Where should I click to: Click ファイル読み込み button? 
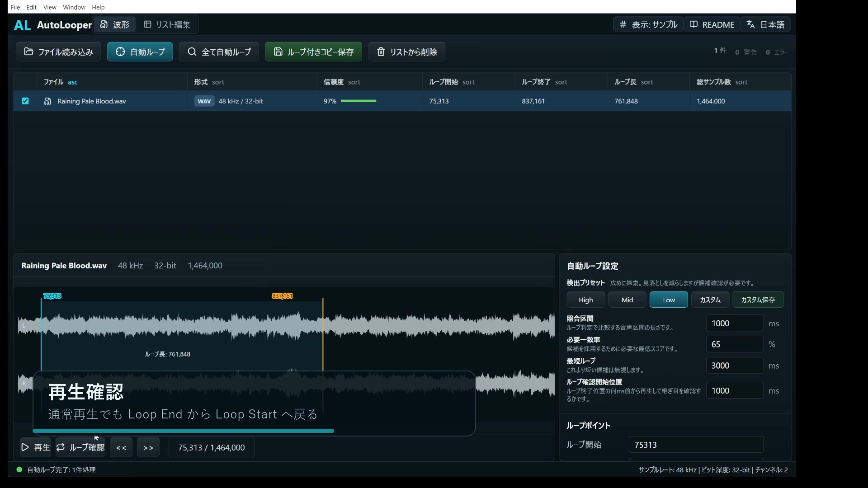click(58, 52)
